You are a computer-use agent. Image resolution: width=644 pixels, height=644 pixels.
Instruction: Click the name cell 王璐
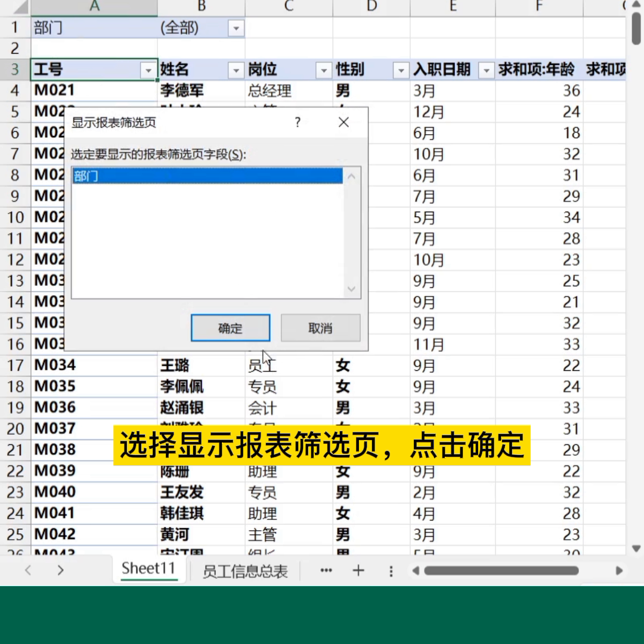coord(202,365)
